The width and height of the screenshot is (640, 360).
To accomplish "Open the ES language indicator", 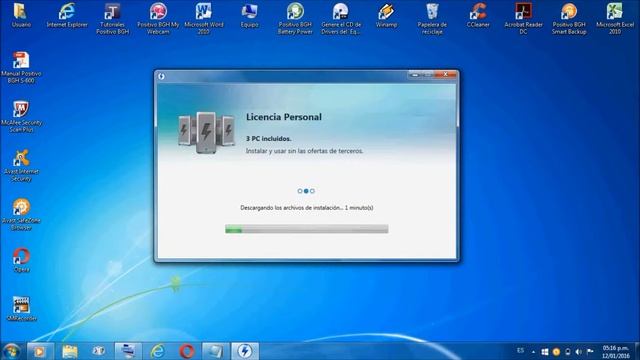I will (x=520, y=351).
